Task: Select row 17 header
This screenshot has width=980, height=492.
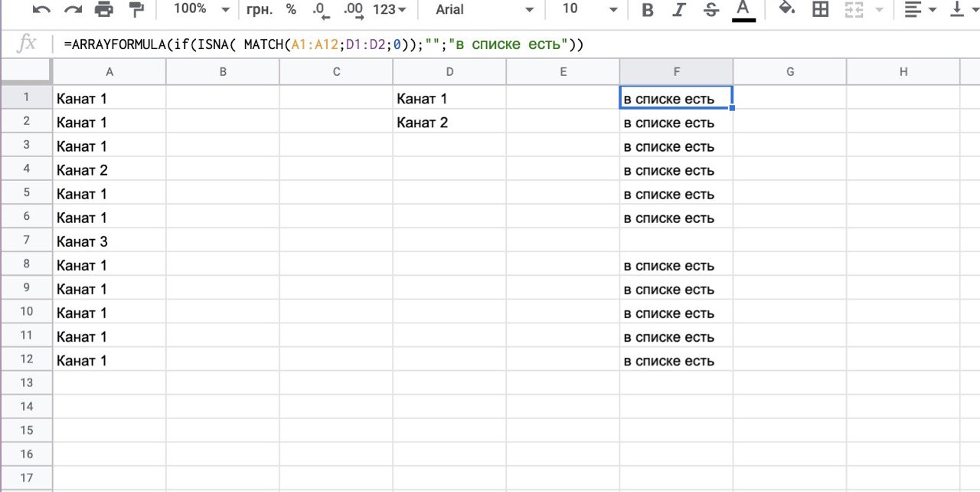Action: coord(26,477)
